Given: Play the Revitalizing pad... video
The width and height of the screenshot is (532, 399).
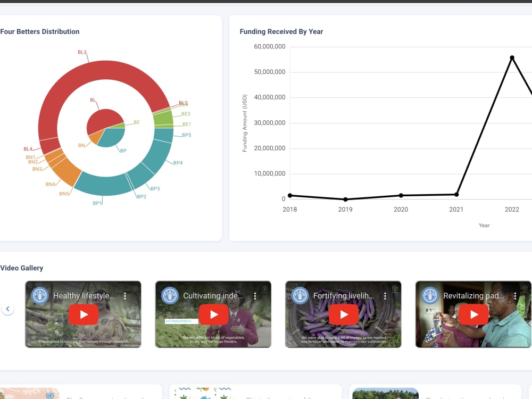Looking at the screenshot, I should [473, 314].
